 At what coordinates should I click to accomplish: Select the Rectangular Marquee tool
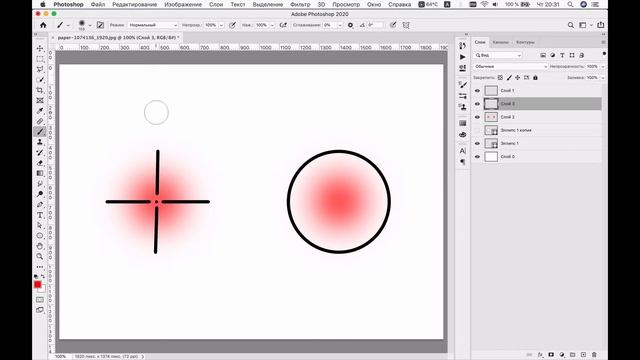click(40, 59)
